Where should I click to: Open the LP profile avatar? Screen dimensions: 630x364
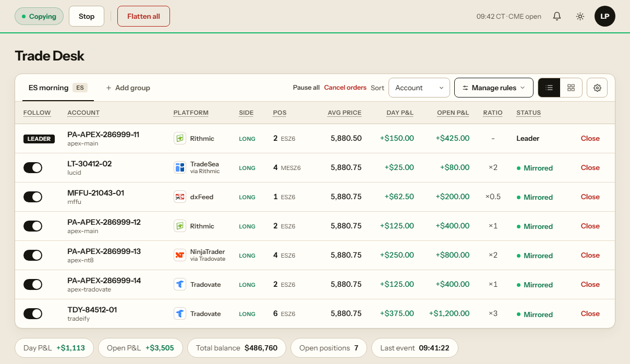coord(605,16)
